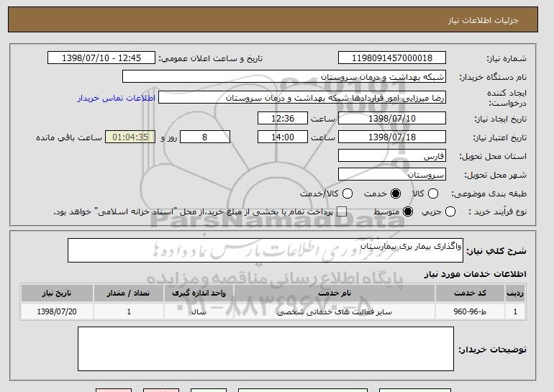Click the نام خدمت column header
This screenshot has width=554, height=392.
pyautogui.click(x=335, y=293)
